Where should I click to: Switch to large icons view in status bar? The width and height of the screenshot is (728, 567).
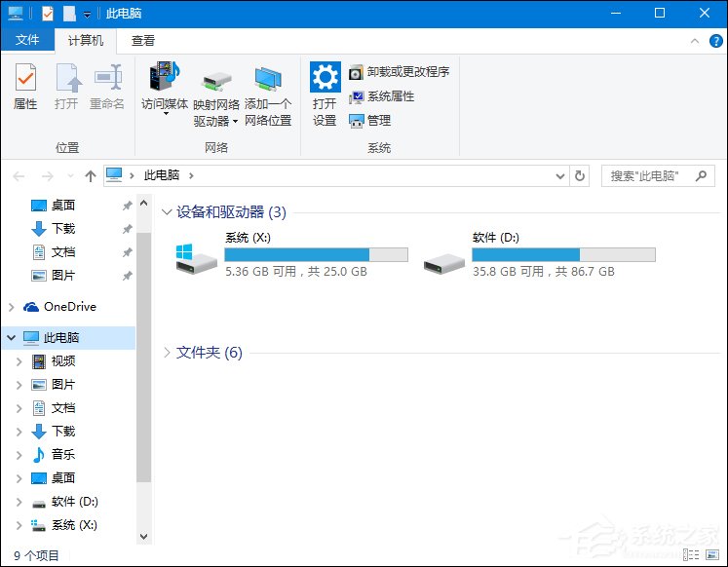coord(712,554)
